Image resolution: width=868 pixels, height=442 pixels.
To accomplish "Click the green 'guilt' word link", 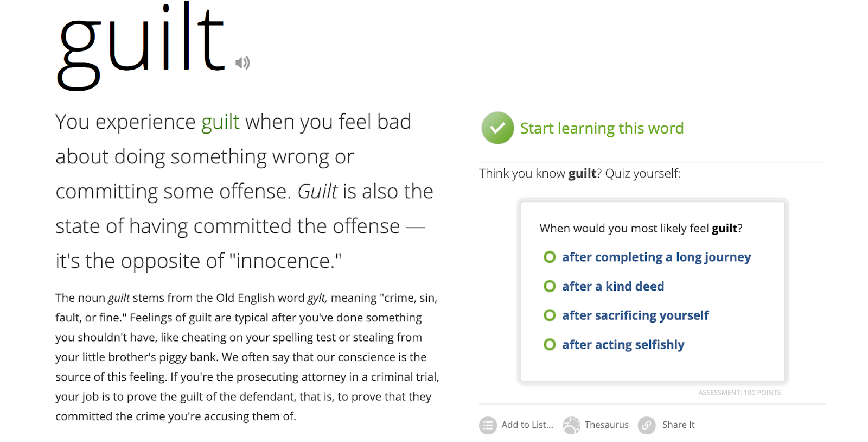I will (220, 122).
